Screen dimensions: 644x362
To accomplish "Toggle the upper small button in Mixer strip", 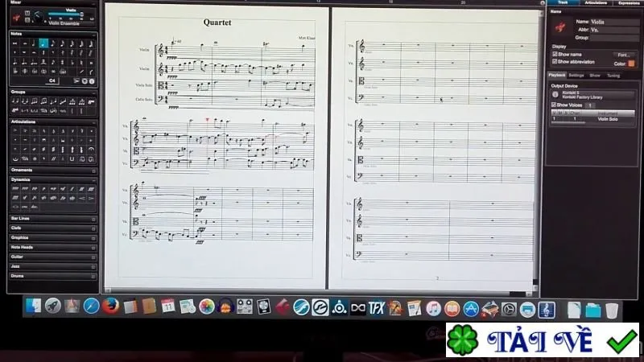I will coord(27,13).
